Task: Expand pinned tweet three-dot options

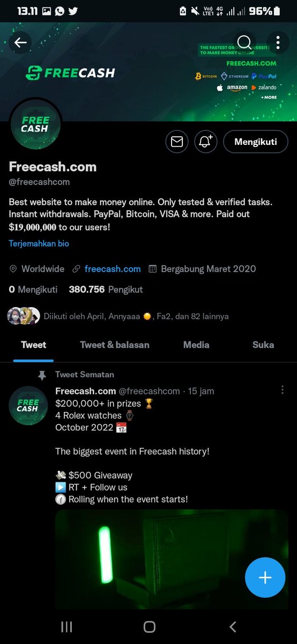Action: click(283, 390)
